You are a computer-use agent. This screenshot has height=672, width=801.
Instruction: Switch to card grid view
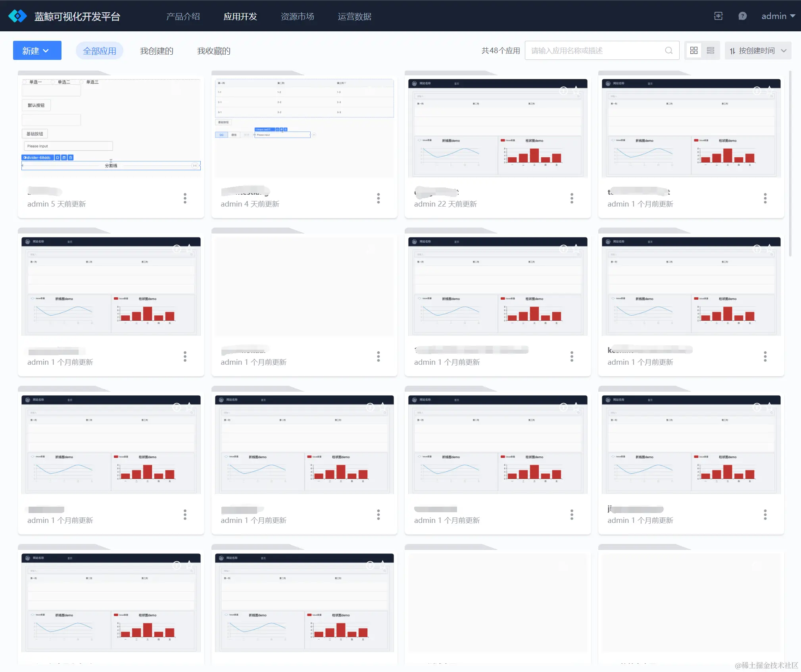pyautogui.click(x=694, y=51)
